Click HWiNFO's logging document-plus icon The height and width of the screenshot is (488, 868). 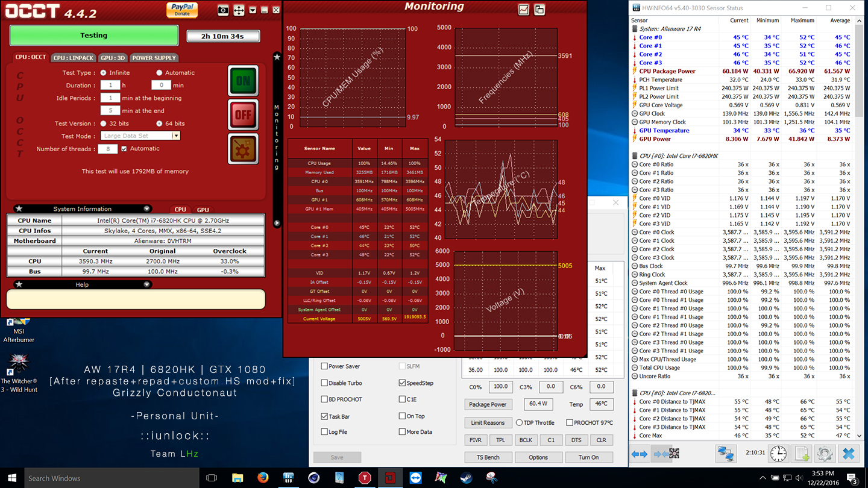tap(802, 454)
